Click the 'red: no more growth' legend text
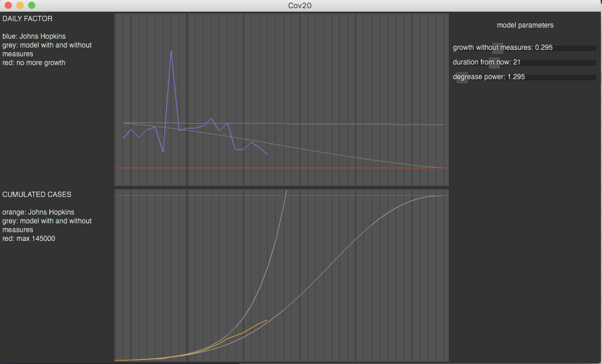The height and width of the screenshot is (364, 602). point(34,63)
